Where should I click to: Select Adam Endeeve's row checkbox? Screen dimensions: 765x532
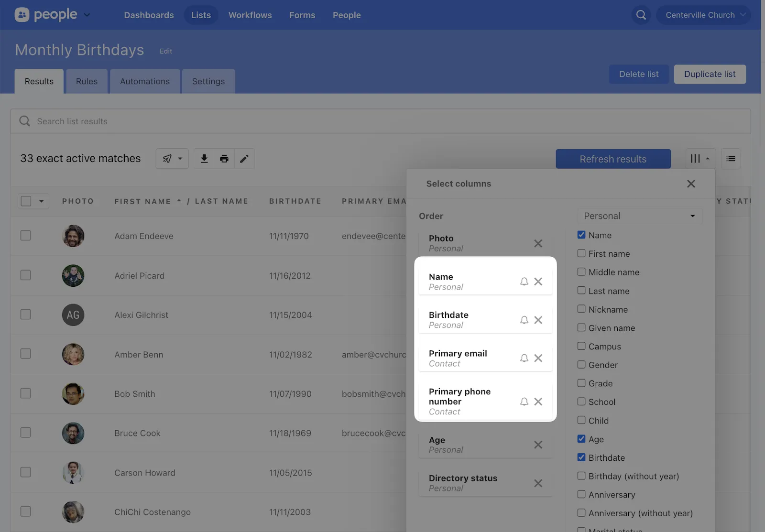coord(26,236)
